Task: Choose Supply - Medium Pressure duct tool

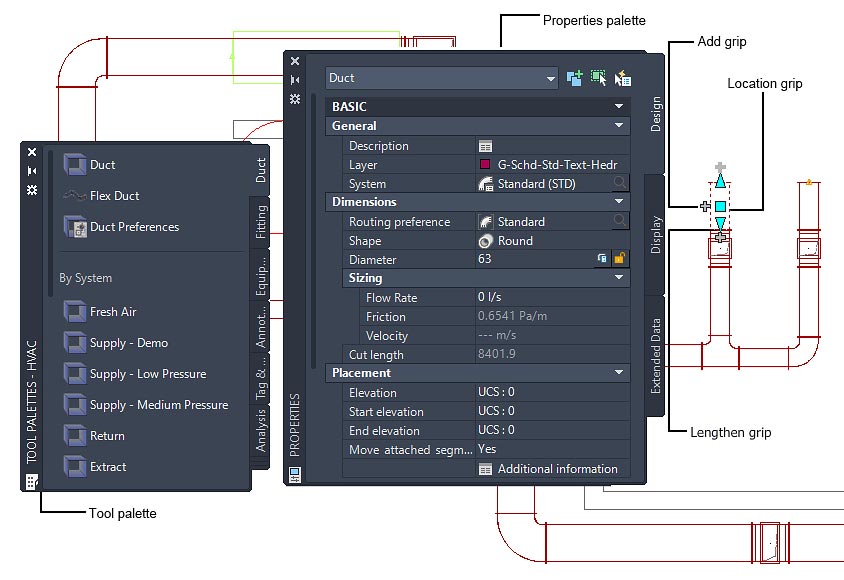Action: click(158, 405)
